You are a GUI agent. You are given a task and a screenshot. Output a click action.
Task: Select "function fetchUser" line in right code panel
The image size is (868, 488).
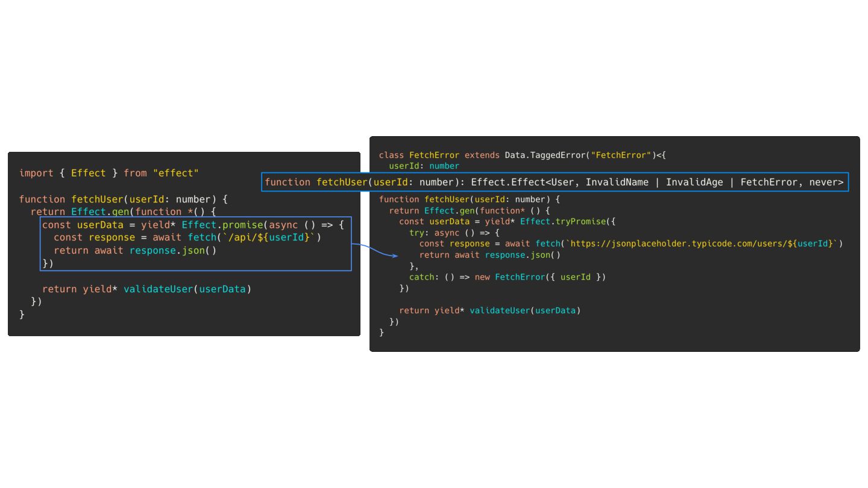470,199
